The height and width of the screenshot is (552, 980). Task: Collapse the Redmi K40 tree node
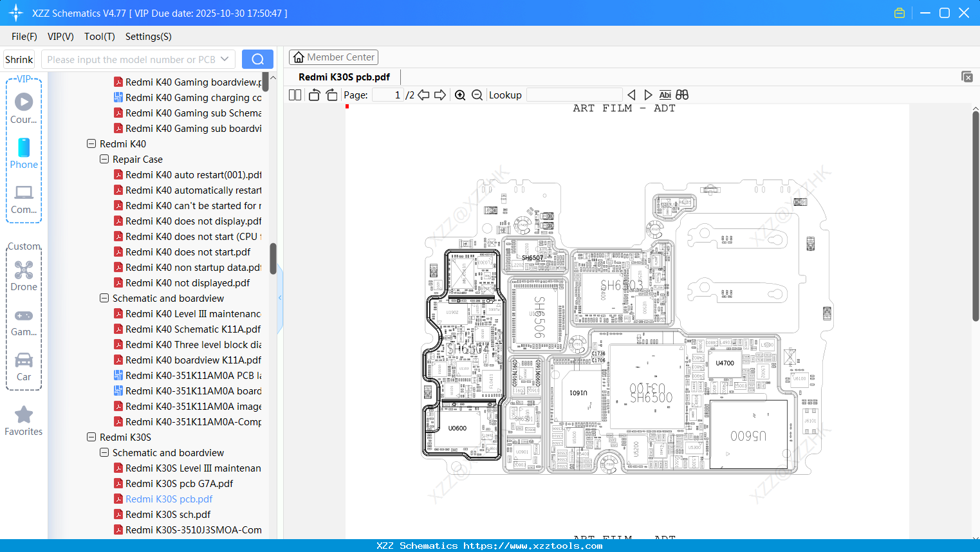pyautogui.click(x=91, y=144)
